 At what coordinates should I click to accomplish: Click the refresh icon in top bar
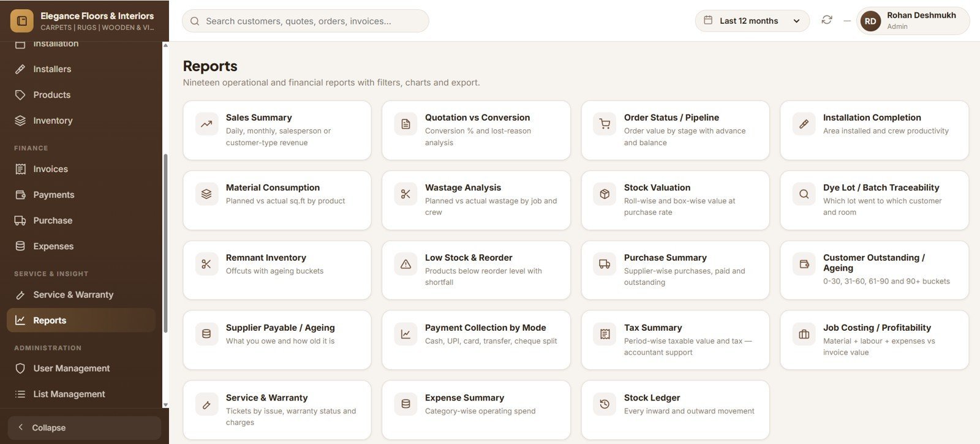[827, 20]
